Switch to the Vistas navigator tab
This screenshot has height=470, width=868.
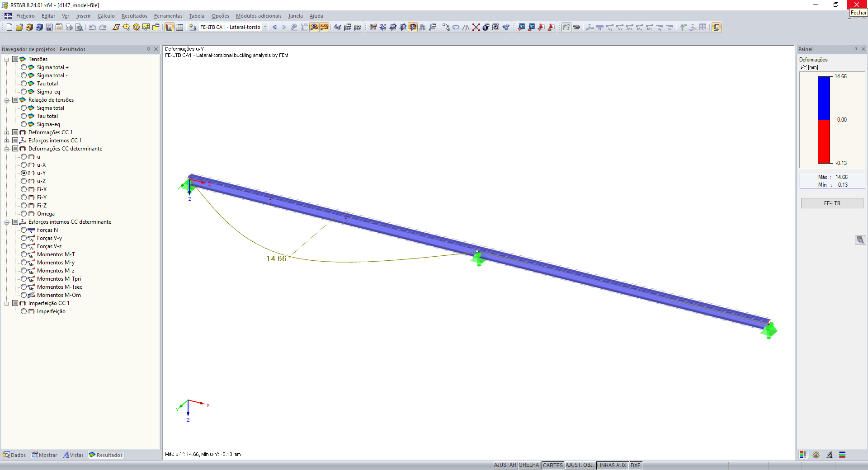(73, 455)
